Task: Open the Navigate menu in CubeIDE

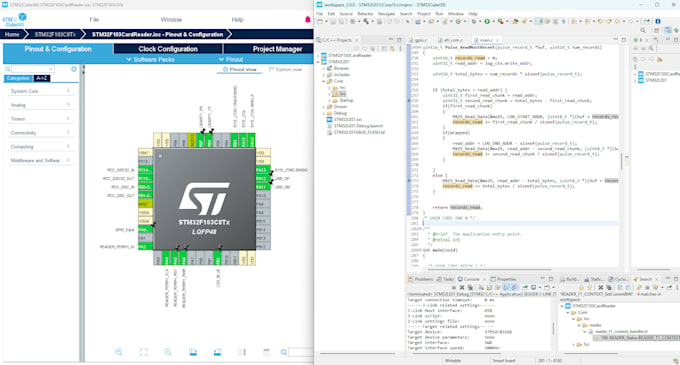Action: 386,14
